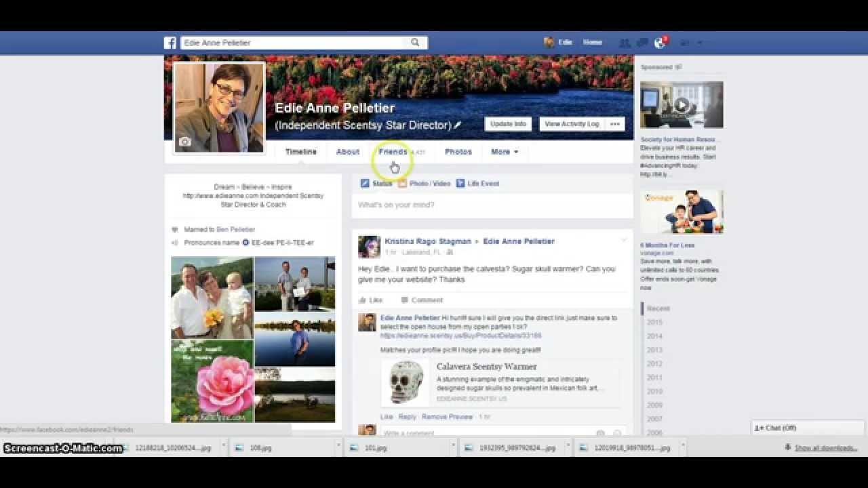Click the Remove Preview link
This screenshot has width=868, height=488.
(447, 417)
